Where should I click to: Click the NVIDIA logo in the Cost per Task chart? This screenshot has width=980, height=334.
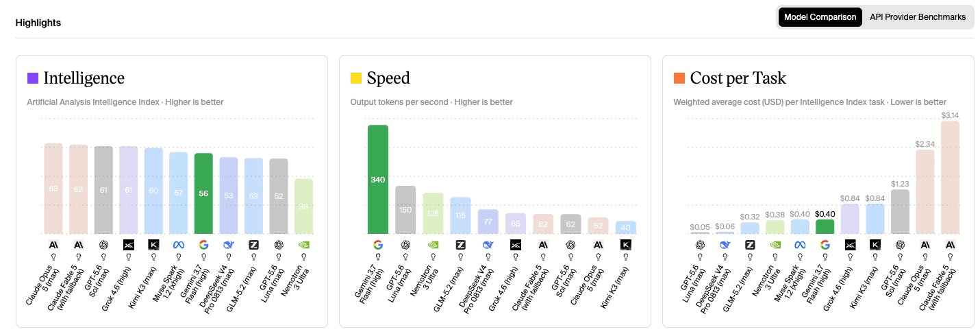click(775, 244)
